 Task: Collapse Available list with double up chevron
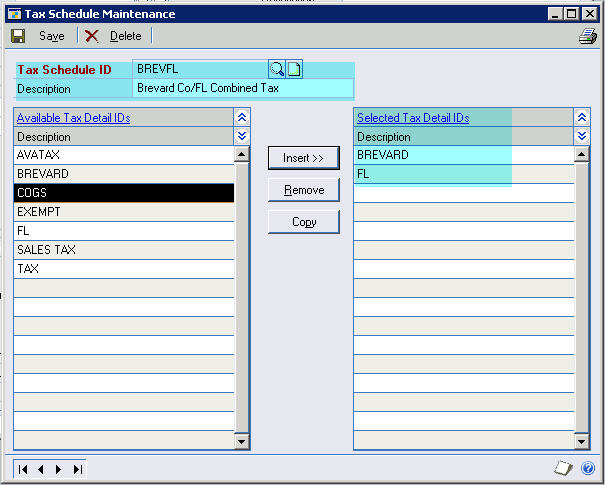(242, 117)
